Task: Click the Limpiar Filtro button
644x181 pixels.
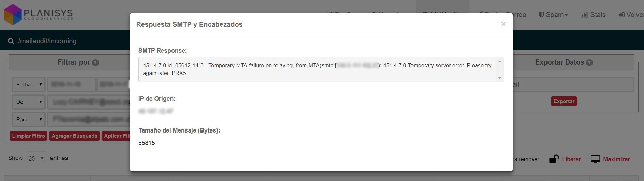Action: coord(28,136)
